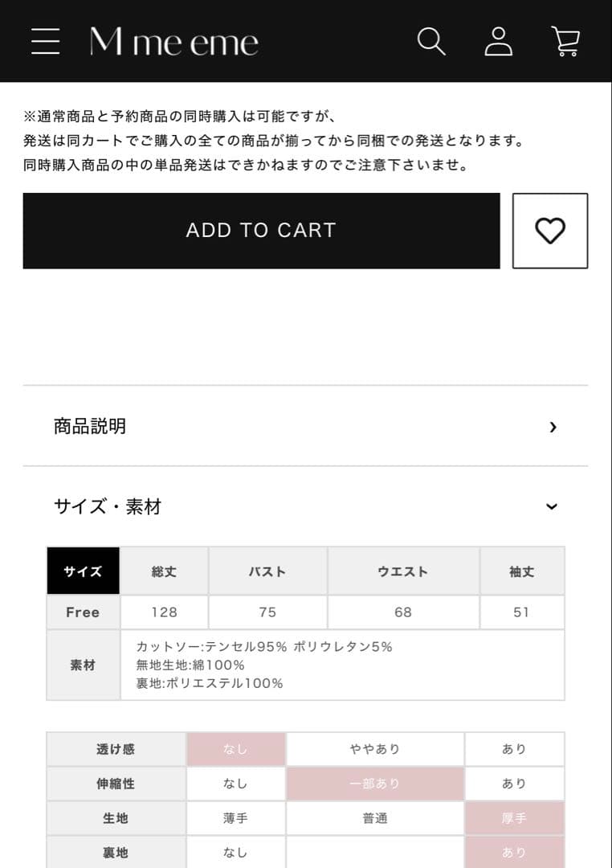The height and width of the screenshot is (868, 612).
Task: Click the chevron beside 商品説明
Action: click(553, 427)
